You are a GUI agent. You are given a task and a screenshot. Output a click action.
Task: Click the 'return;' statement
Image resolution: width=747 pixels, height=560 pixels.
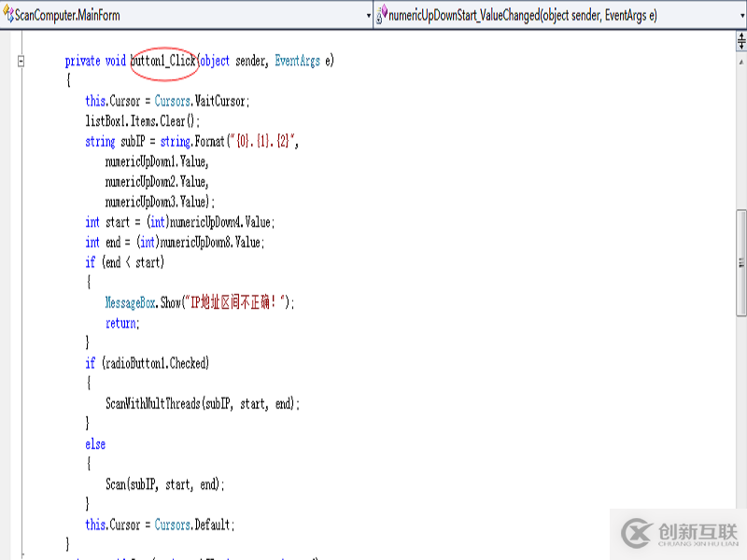[122, 323]
